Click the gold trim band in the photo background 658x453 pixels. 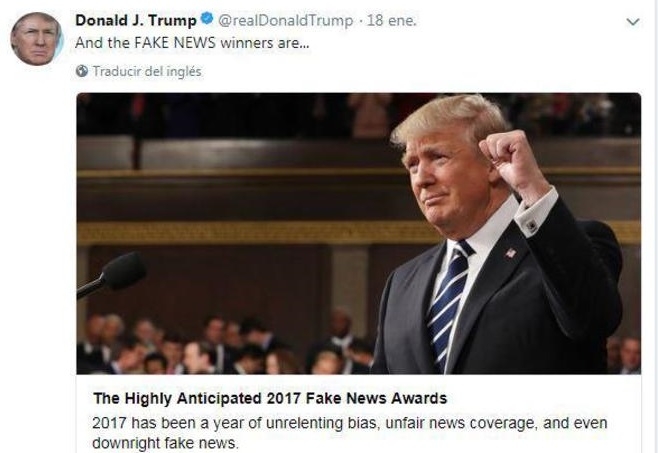coord(252,232)
